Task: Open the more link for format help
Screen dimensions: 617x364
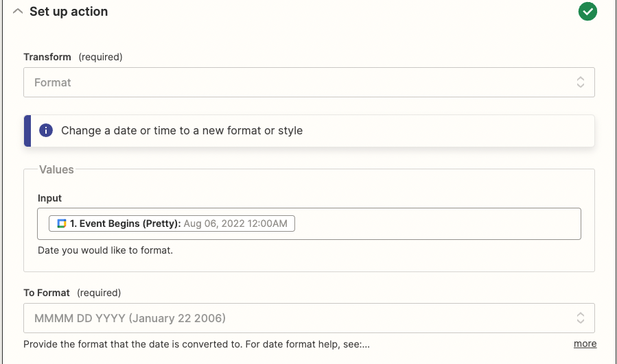Action: tap(585, 343)
